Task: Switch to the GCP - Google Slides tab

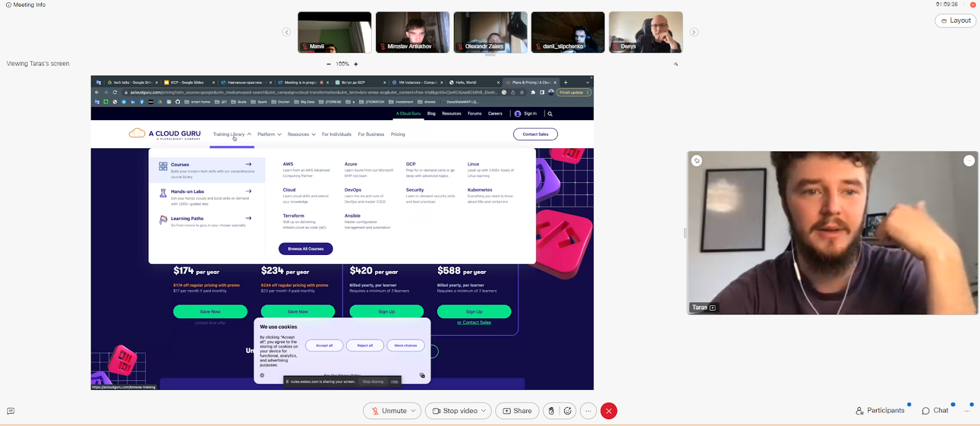Action: (188, 82)
